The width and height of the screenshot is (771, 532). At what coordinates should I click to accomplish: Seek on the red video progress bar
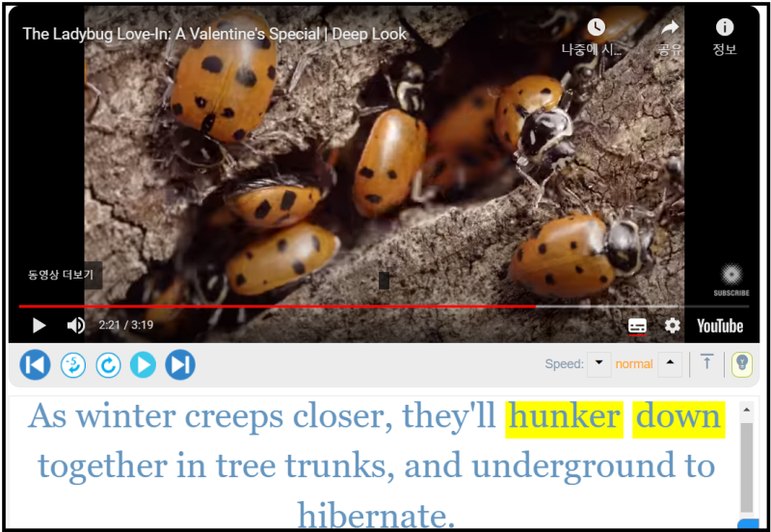click(384, 306)
